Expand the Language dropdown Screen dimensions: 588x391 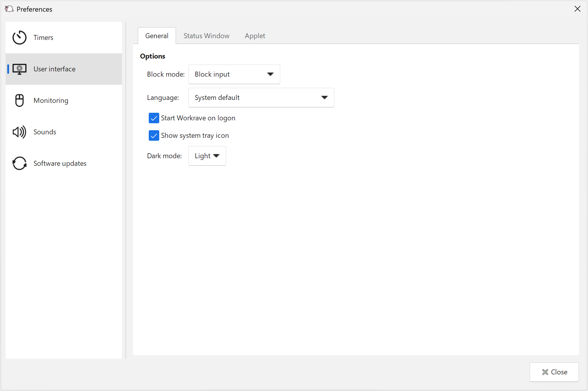pos(261,98)
